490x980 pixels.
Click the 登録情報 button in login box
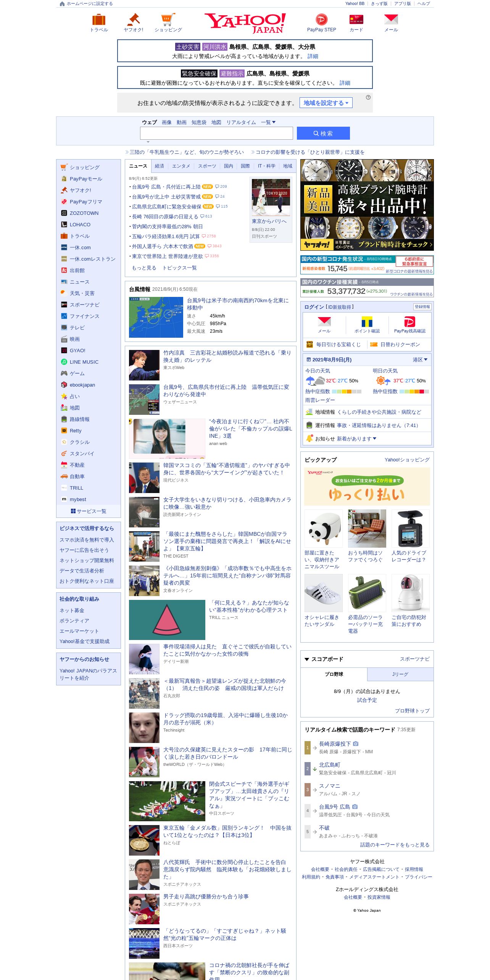422,307
